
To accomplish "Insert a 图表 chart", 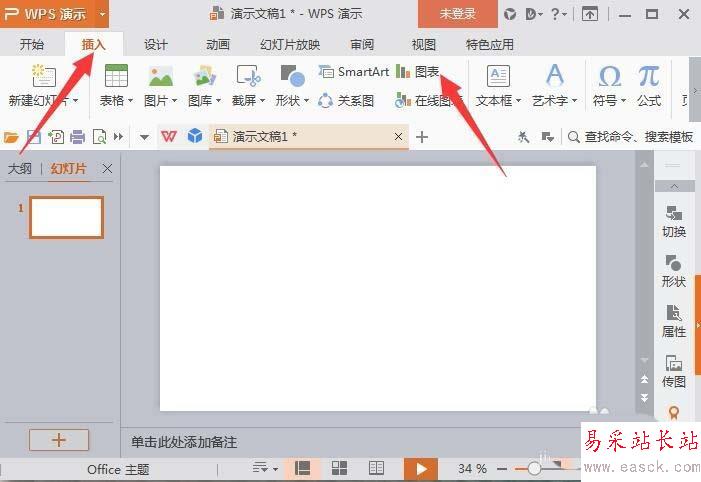I will (x=418, y=72).
